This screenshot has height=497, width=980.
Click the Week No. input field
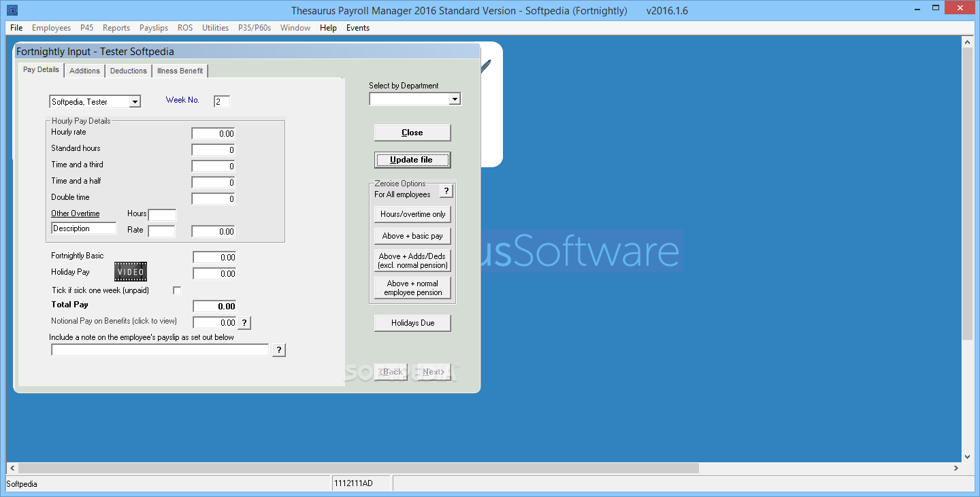[x=222, y=102]
